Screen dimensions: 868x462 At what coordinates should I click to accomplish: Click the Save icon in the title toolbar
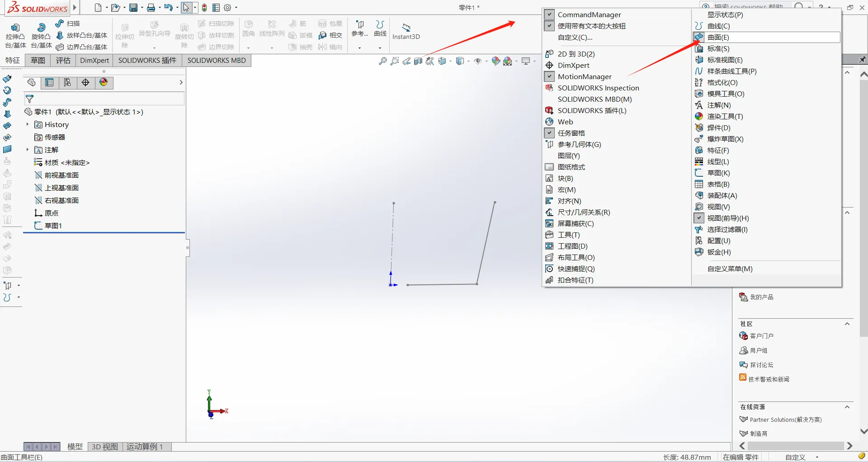pyautogui.click(x=133, y=8)
